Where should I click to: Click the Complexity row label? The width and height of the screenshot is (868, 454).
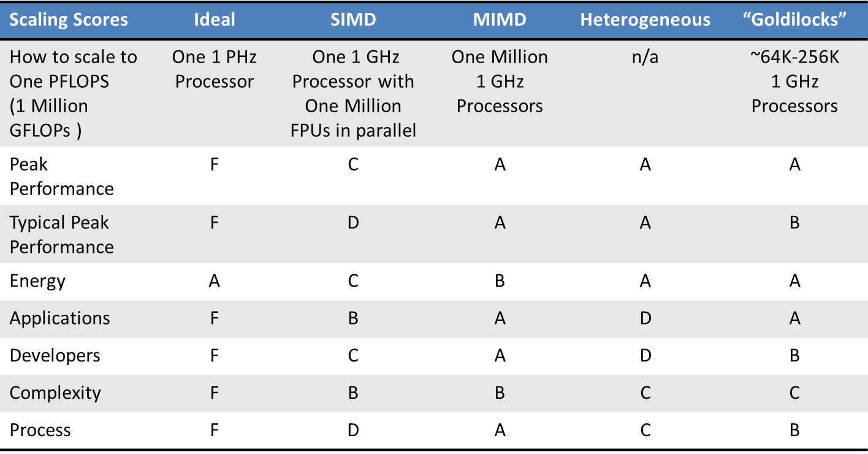[55, 393]
